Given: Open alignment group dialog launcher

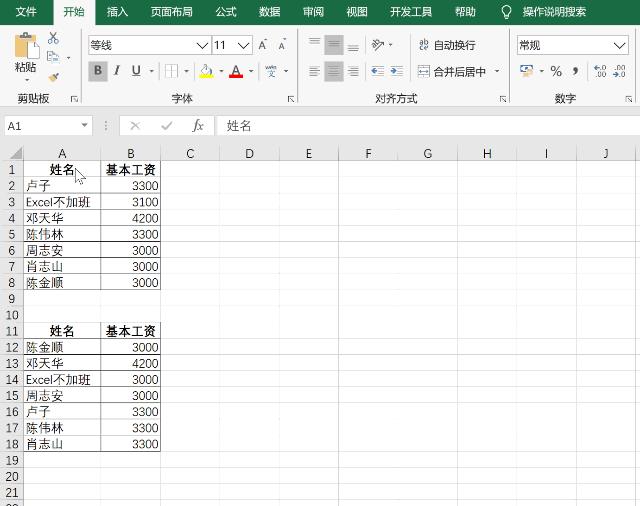Looking at the screenshot, I should click(x=503, y=99).
